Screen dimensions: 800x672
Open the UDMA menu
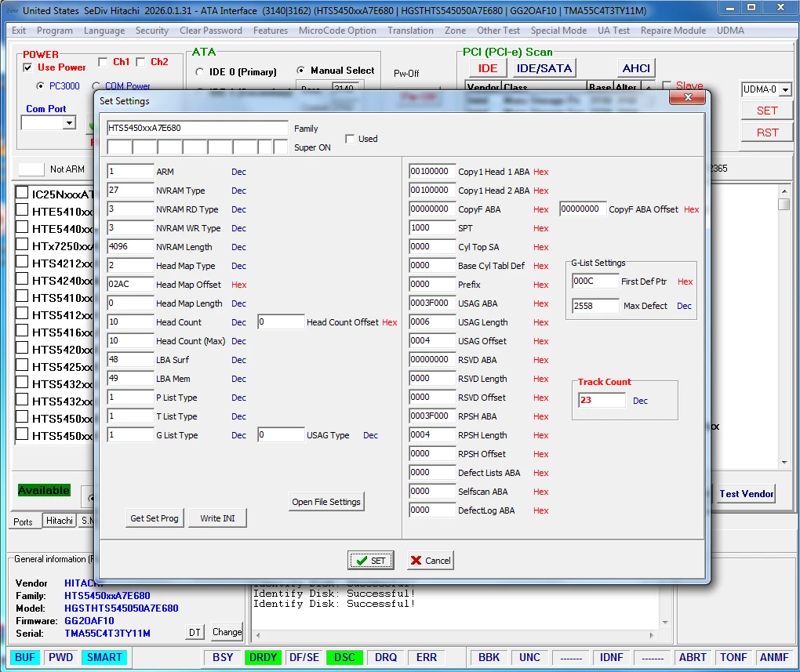(x=730, y=30)
